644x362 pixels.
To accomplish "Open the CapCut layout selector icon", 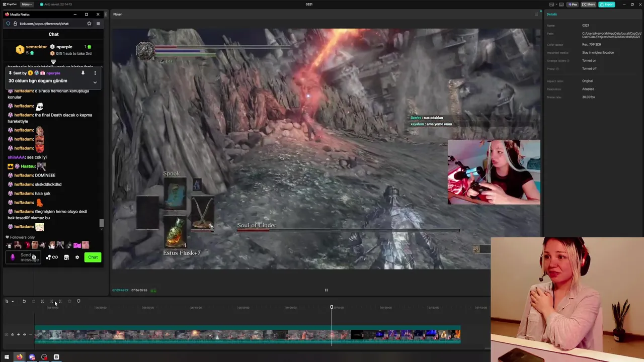I will (x=552, y=4).
